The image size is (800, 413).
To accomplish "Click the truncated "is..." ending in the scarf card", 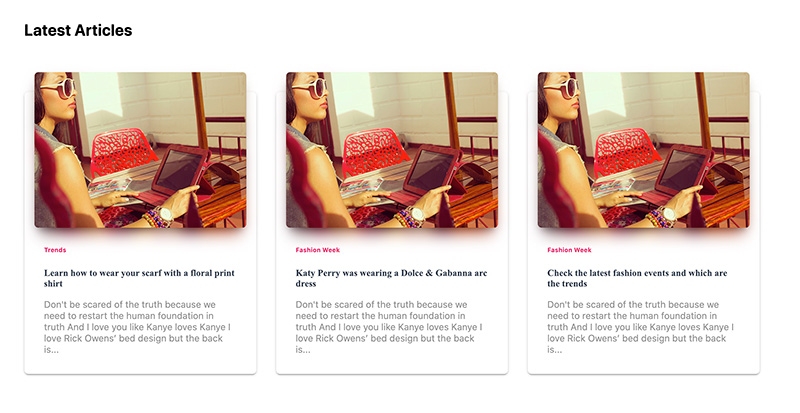I will [x=51, y=350].
